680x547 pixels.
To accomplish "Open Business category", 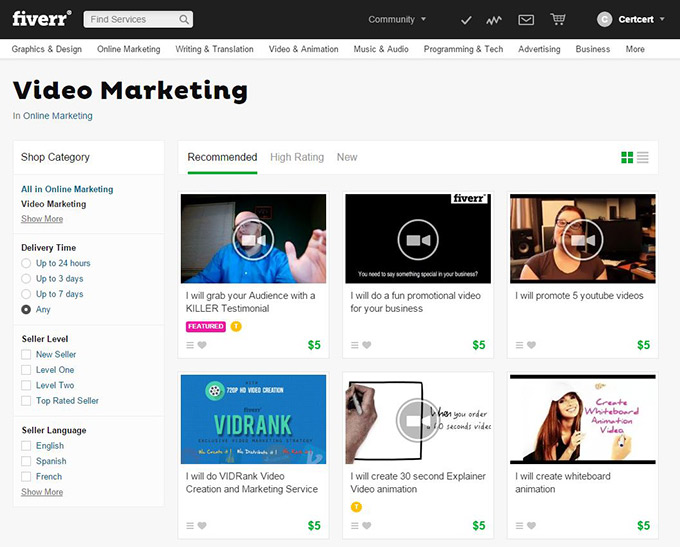I will (x=593, y=49).
